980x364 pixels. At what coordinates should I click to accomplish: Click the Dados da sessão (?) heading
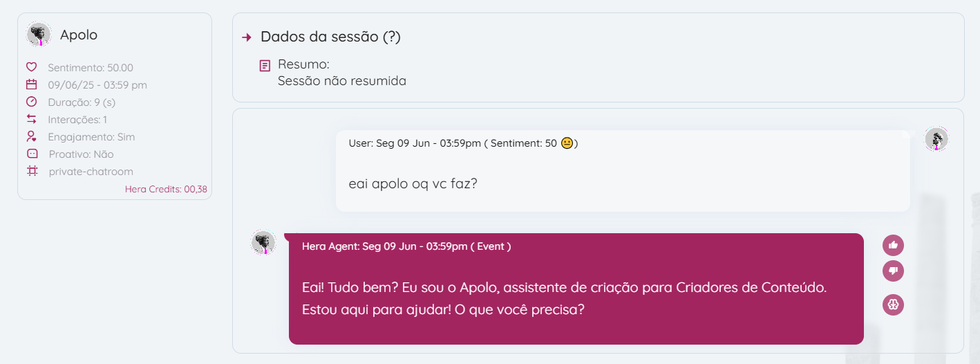click(x=330, y=37)
